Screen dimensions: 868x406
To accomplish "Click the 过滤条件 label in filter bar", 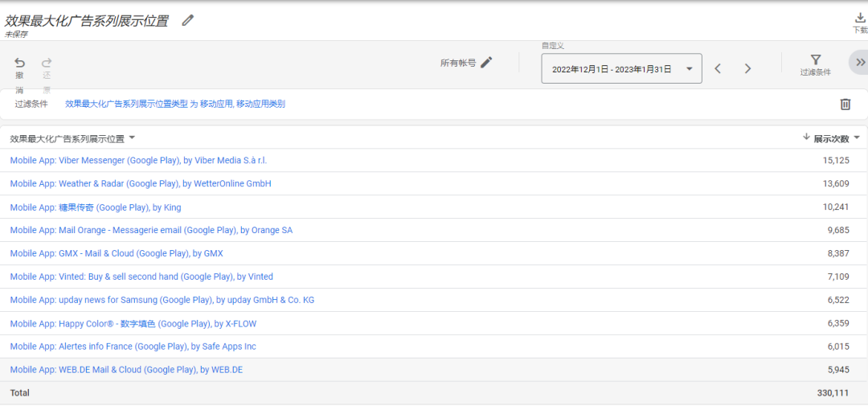I will [31, 104].
